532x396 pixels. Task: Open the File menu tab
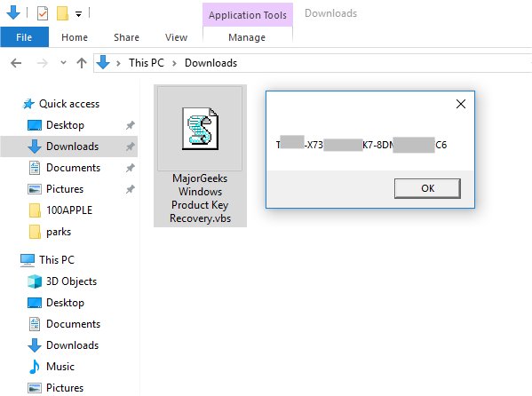24,37
